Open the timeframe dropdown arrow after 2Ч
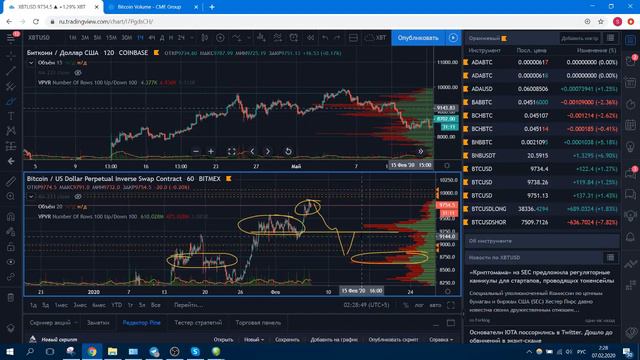Screen dimensions: 640x360 [191, 38]
